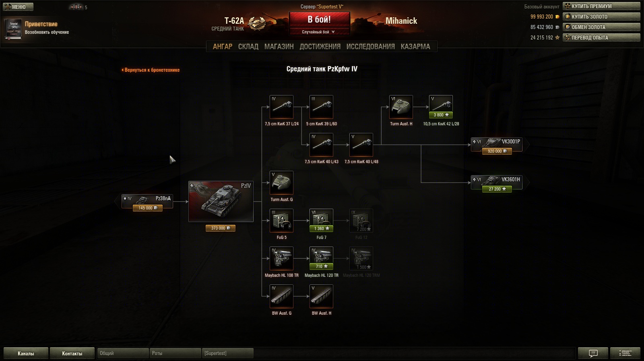Choose the FuG 7 radio module
The image size is (644, 361).
321,220
